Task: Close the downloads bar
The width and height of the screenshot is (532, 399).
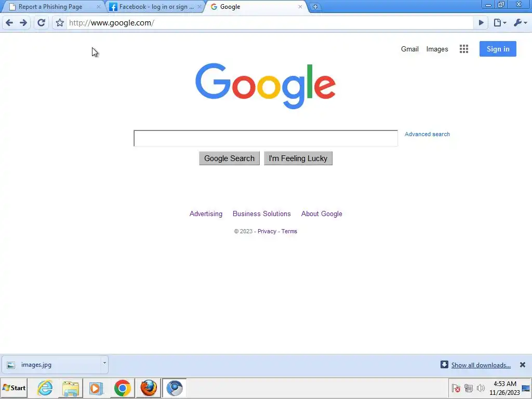Action: coord(523,365)
